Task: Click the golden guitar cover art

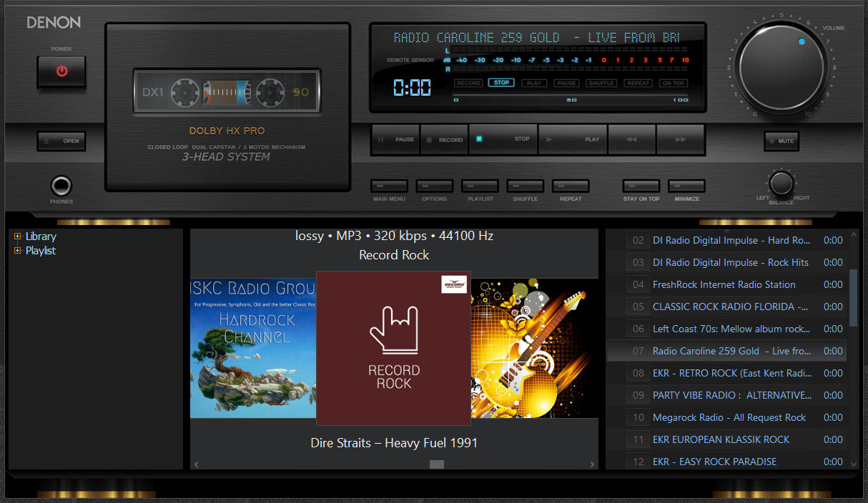Action: point(535,348)
